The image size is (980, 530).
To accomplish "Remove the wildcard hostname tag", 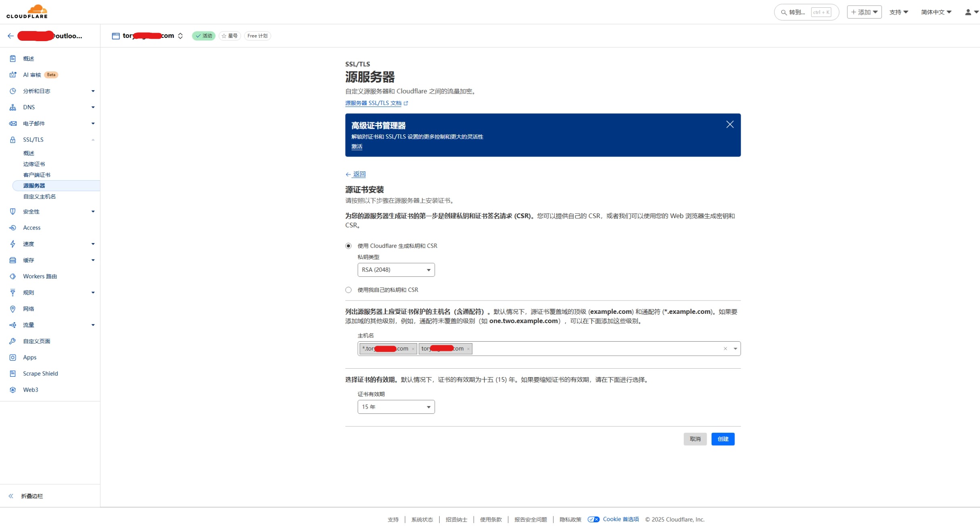I will pos(413,349).
